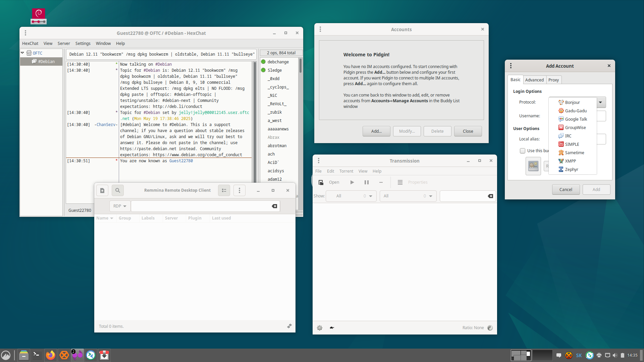Click Transmission remove torrent minus icon
The height and width of the screenshot is (362, 644).
point(381,182)
